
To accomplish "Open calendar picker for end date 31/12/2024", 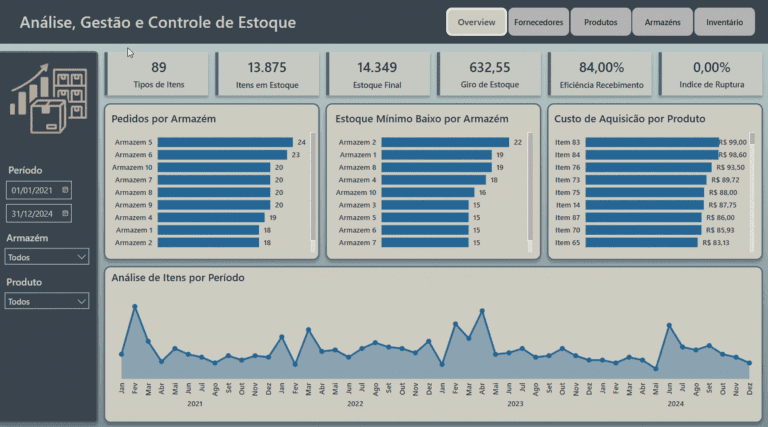I will pos(65,213).
